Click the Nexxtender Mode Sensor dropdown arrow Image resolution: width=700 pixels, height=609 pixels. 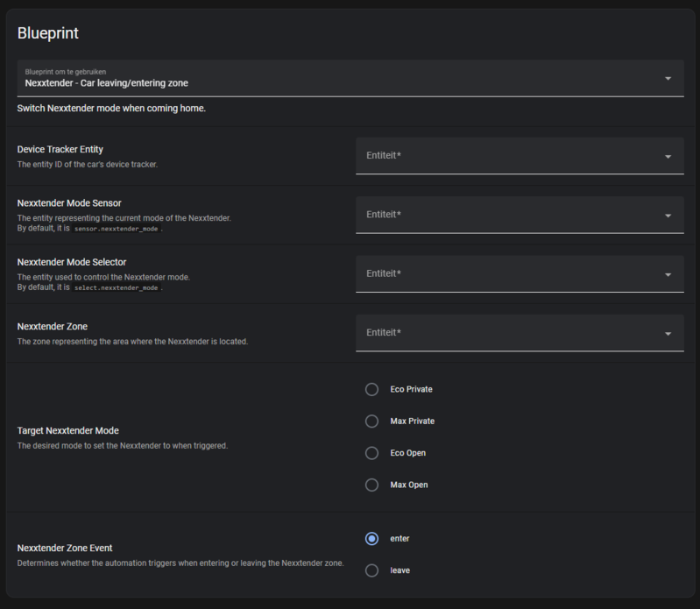tap(668, 216)
